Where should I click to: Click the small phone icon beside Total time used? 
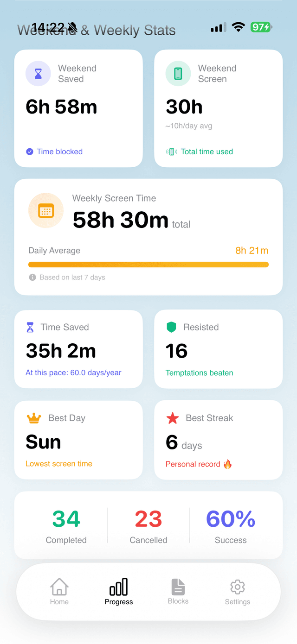pos(171,152)
